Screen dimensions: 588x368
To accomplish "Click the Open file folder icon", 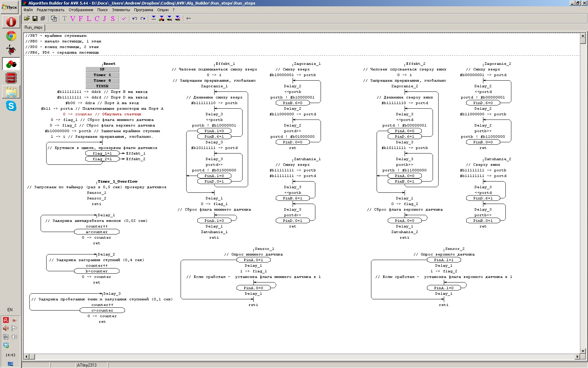I will 27,19.
